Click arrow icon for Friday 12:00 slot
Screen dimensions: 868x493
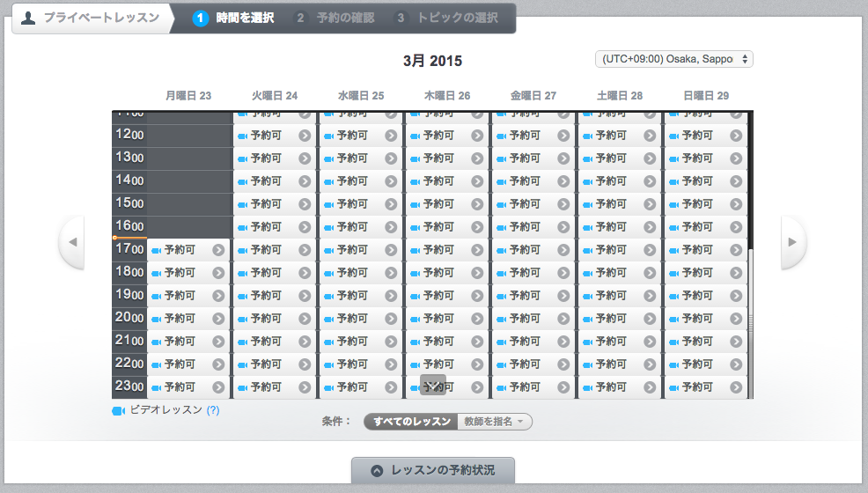tap(563, 136)
